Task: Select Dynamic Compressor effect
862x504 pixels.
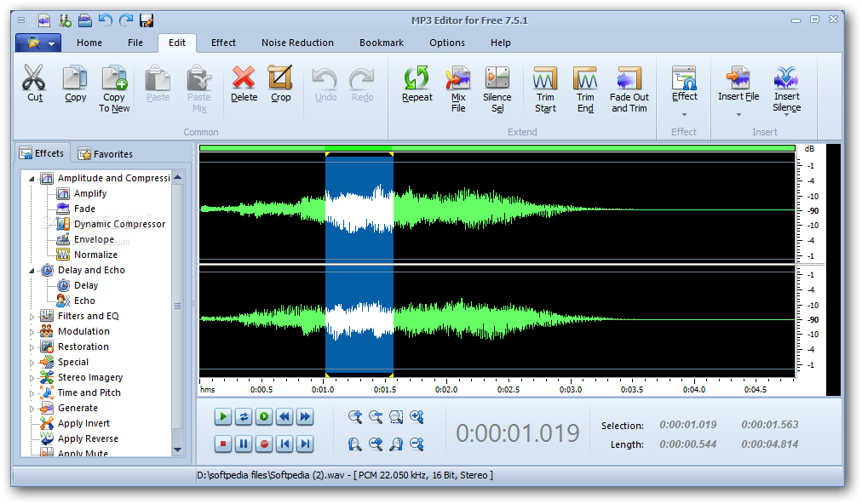Action: click(x=119, y=224)
